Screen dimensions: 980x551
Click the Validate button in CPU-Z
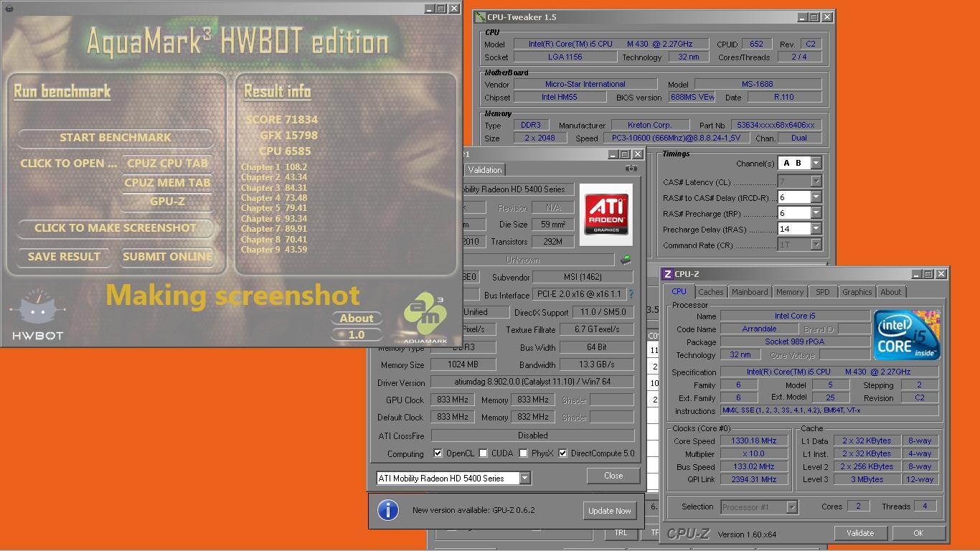tap(860, 533)
